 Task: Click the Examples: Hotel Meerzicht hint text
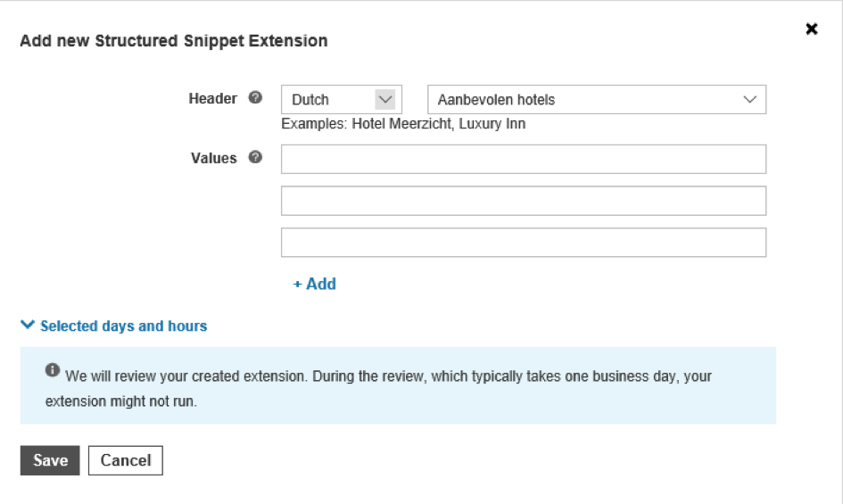(x=403, y=124)
